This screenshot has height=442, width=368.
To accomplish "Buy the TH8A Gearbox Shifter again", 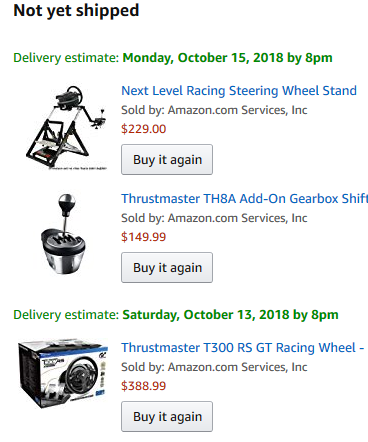I will click(167, 267).
